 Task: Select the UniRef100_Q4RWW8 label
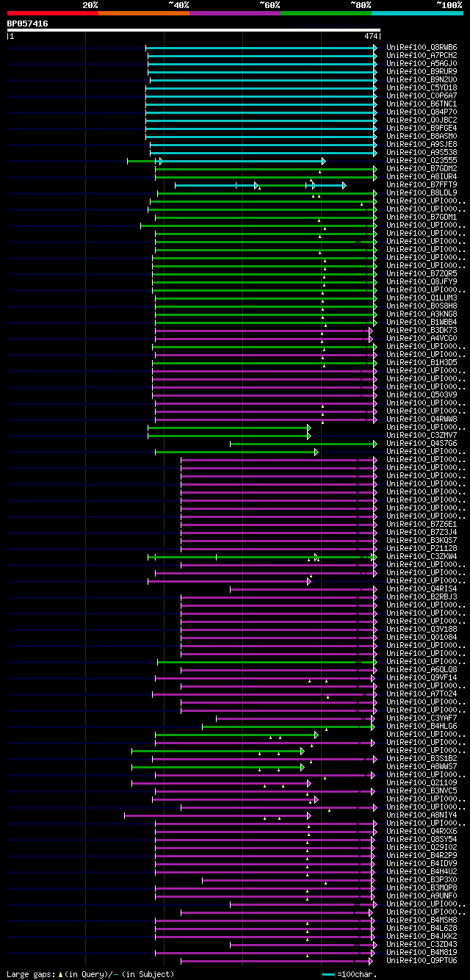coord(422,419)
